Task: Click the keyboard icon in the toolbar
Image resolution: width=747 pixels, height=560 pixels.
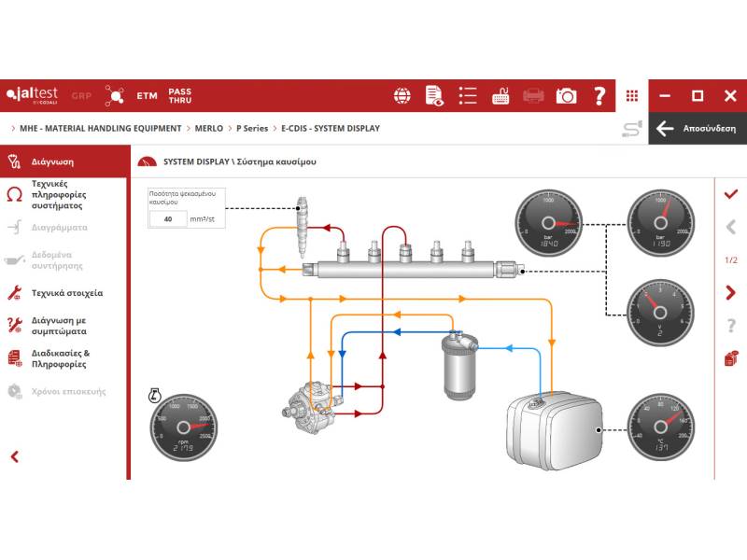Action: tap(500, 95)
